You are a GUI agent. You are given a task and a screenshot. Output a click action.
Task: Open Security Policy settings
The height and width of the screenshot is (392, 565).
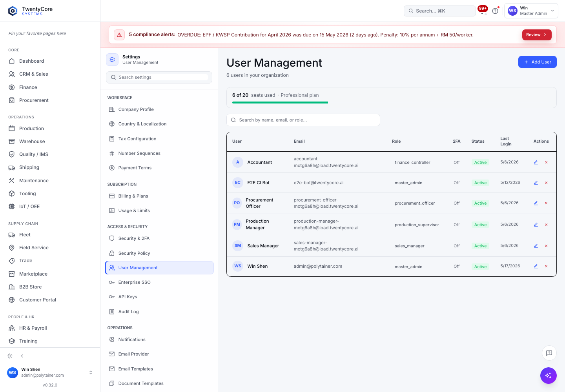coord(159,253)
